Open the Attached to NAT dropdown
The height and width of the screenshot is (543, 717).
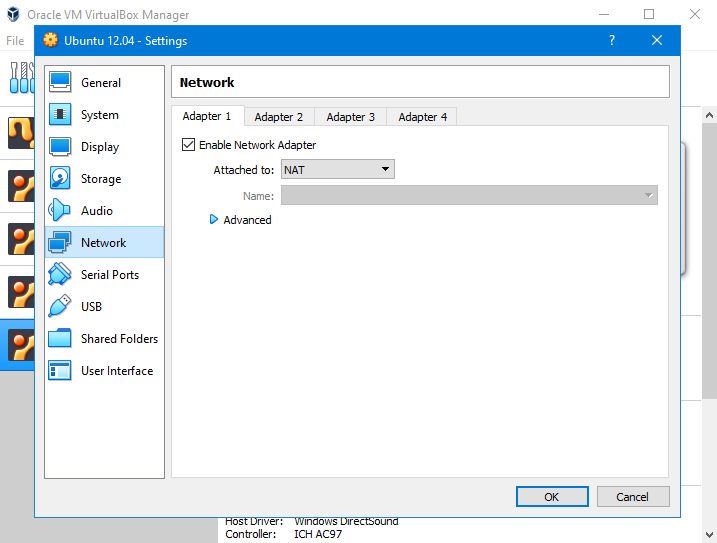tap(337, 169)
